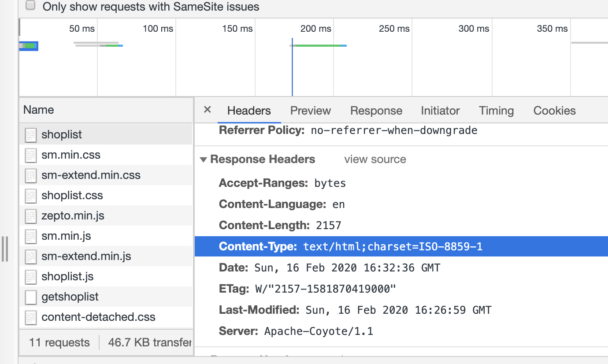Screen dimensions: 608x364
Task: Click the 50 ms timeline marker
Action: 82,29
